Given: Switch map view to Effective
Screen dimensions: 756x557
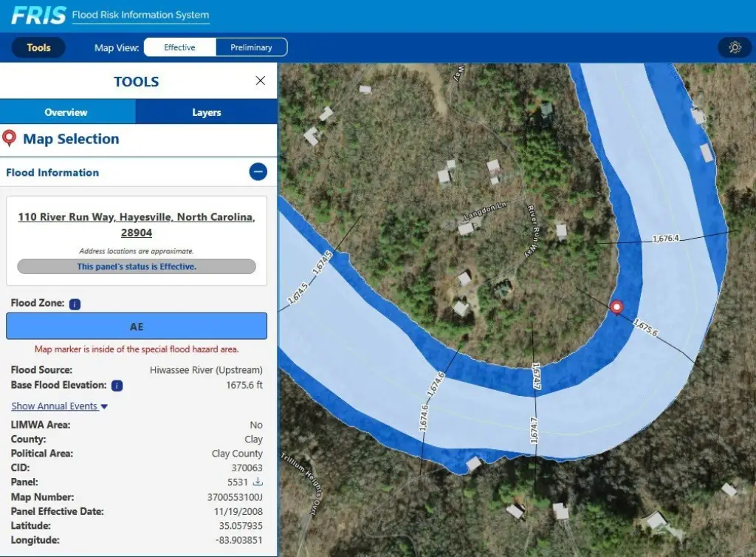Looking at the screenshot, I should point(179,47).
